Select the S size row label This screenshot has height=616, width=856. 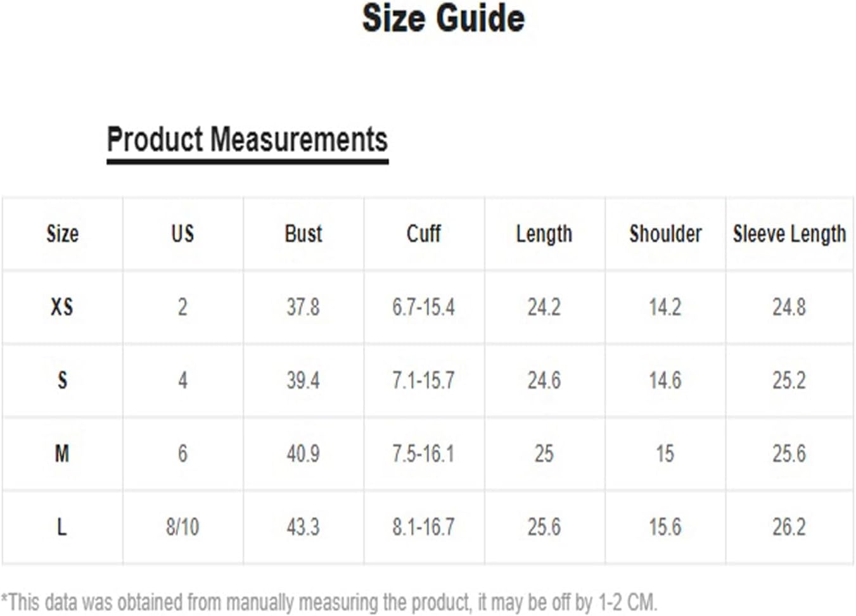coord(62,380)
